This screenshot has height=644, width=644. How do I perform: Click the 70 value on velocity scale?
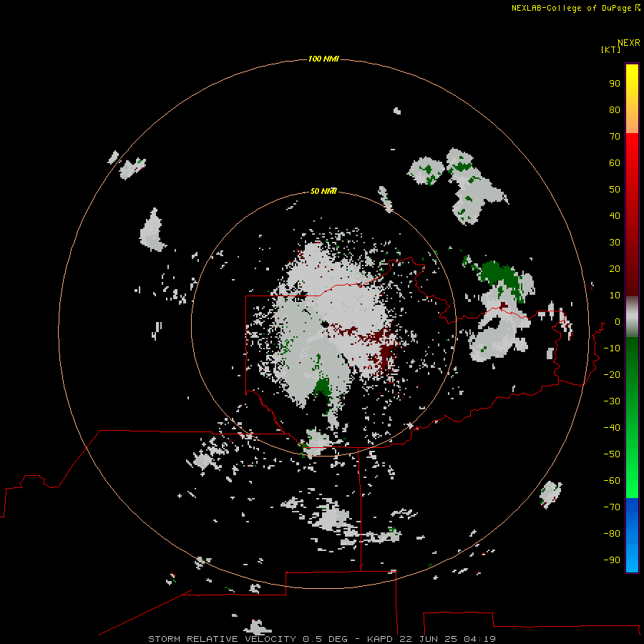(615, 137)
